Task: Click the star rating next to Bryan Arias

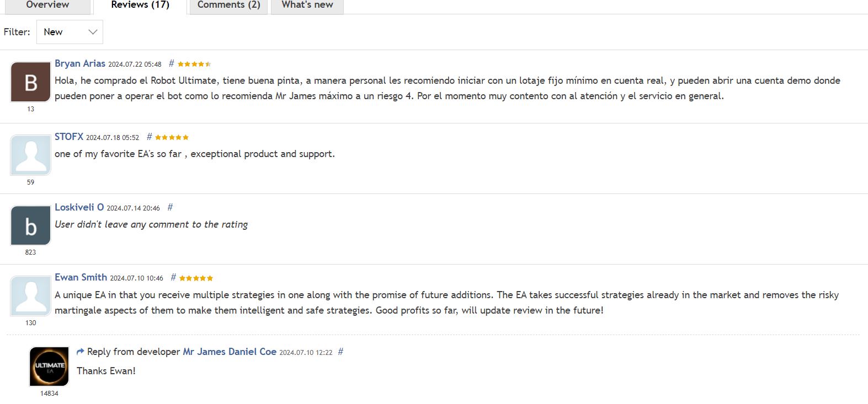Action: pyautogui.click(x=194, y=63)
